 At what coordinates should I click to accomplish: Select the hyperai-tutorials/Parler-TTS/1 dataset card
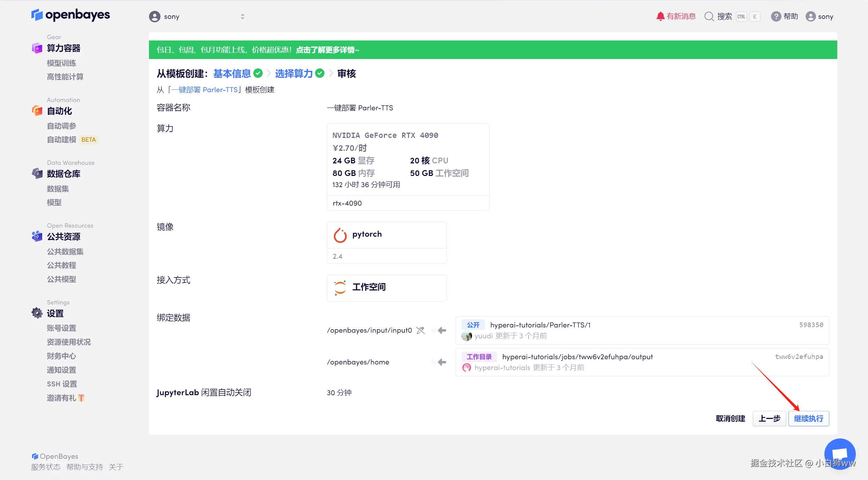(642, 330)
